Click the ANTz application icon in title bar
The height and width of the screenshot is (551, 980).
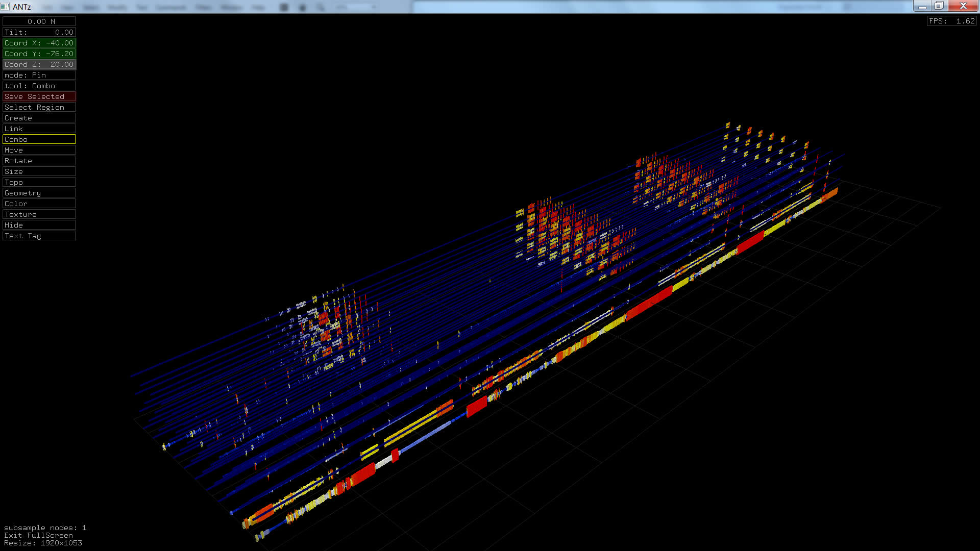click(x=5, y=7)
